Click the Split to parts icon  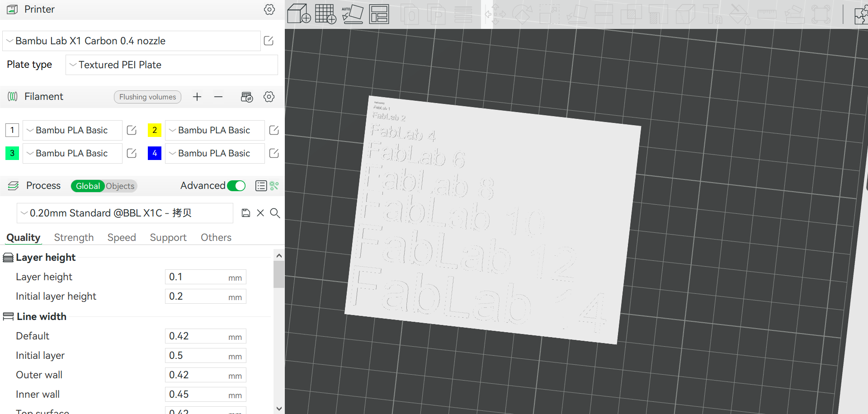coord(436,14)
